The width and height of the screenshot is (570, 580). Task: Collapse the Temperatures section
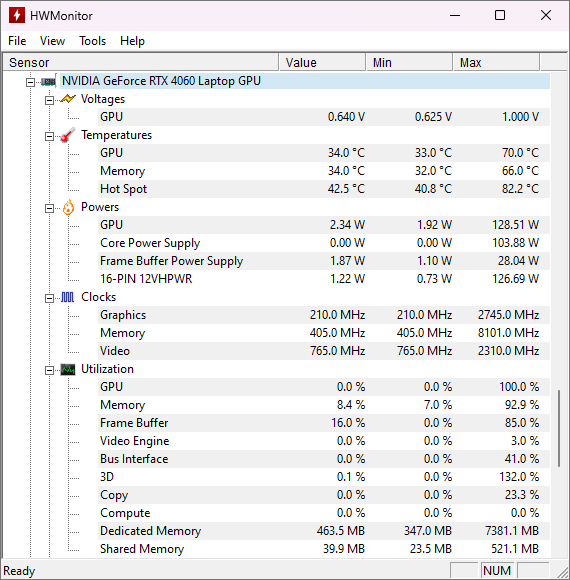point(49,136)
